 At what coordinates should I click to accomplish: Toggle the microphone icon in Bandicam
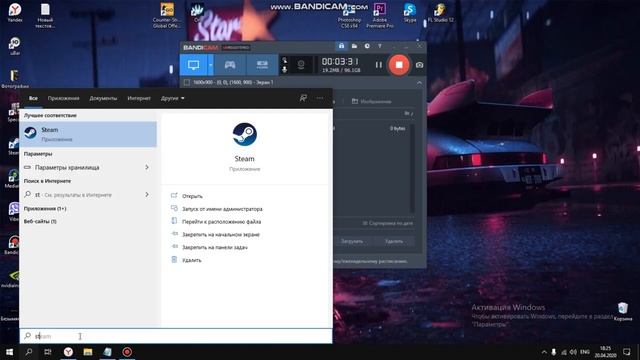tap(284, 70)
